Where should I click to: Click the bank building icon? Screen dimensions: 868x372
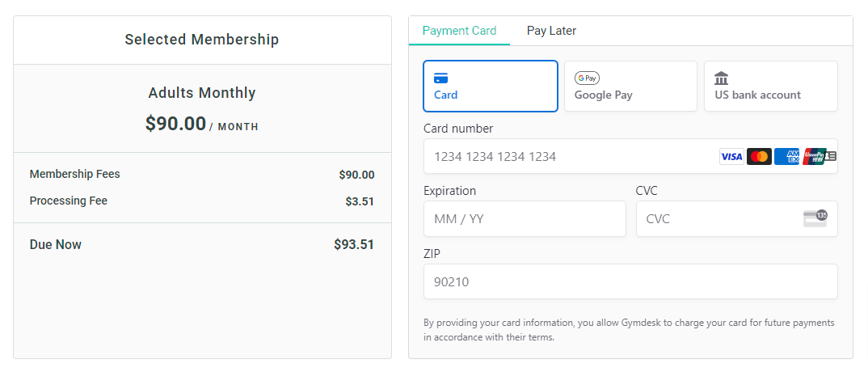722,78
